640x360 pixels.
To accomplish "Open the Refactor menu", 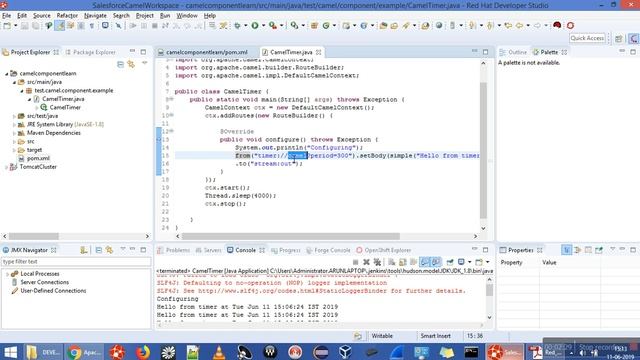I will pos(67,16).
